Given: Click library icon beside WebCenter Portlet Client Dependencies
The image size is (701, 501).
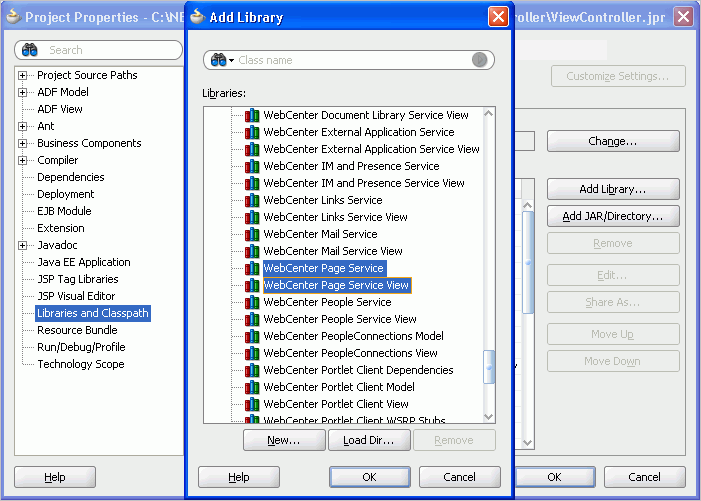Looking at the screenshot, I should coord(252,370).
